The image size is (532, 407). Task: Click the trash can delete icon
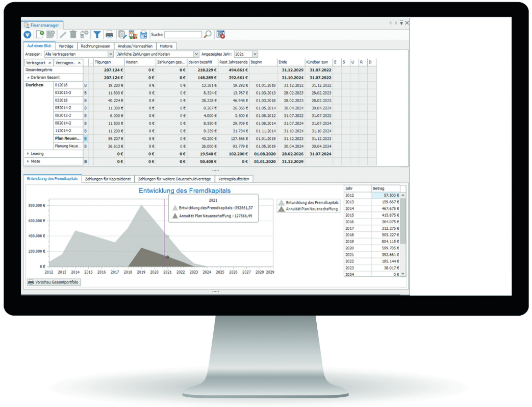coord(73,35)
